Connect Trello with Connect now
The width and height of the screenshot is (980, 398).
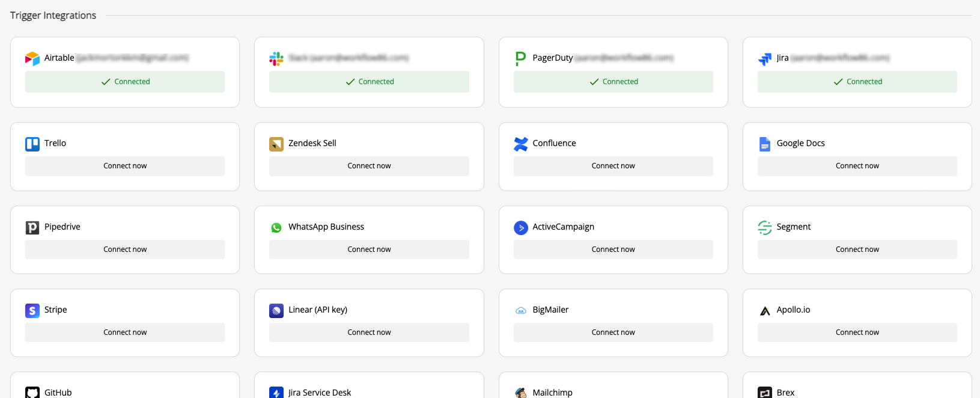coord(125,166)
